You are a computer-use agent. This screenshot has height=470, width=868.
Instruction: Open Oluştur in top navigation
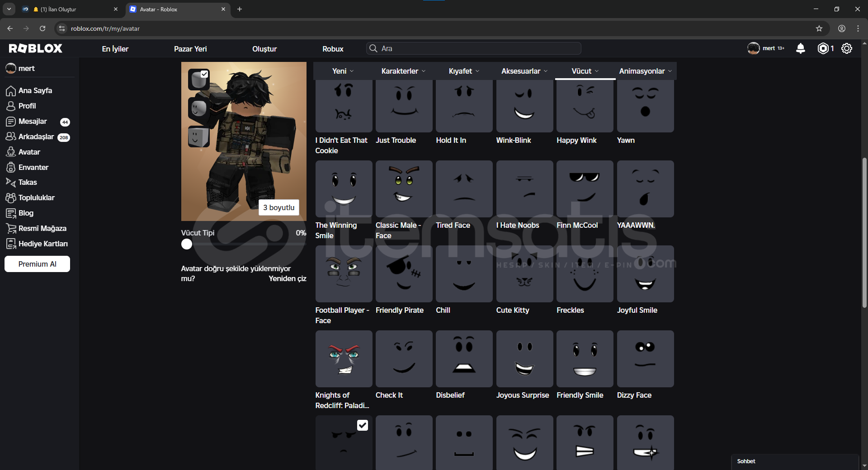pos(264,49)
